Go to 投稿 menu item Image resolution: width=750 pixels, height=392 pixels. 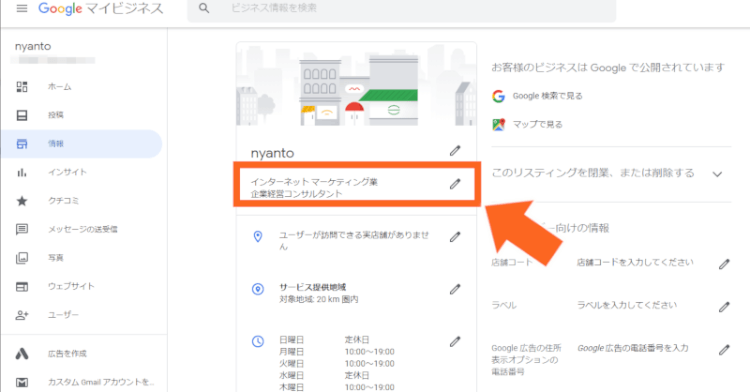click(55, 115)
